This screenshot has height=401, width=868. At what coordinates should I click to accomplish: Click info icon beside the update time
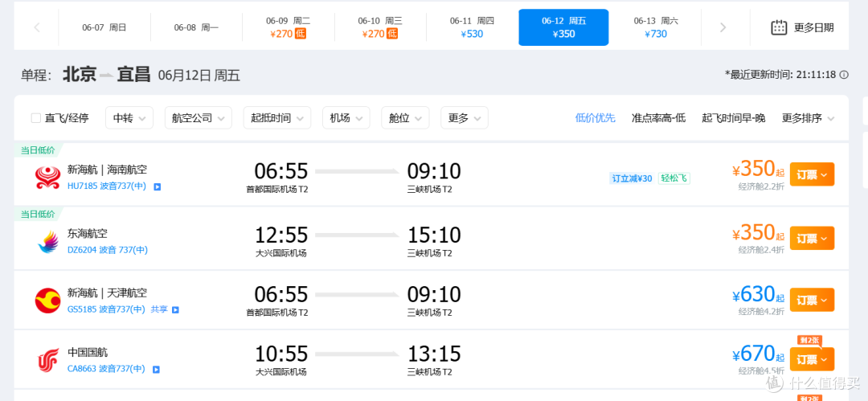tap(844, 75)
